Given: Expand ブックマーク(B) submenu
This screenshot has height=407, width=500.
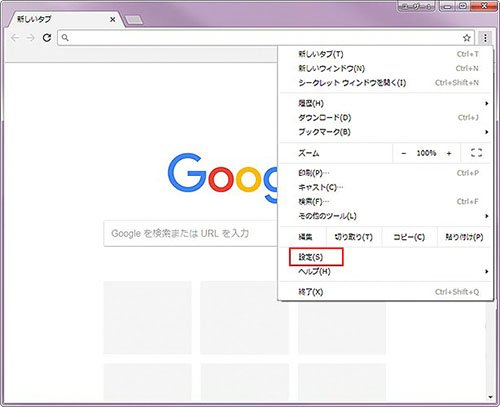Looking at the screenshot, I should coord(386,132).
